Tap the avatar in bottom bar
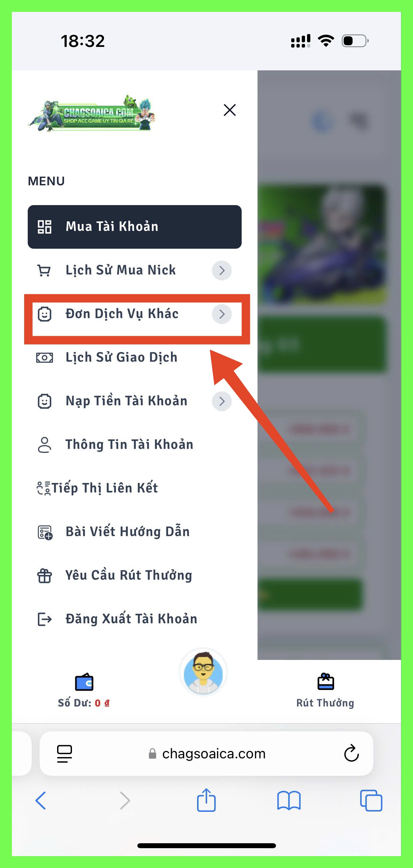Image resolution: width=413 pixels, height=868 pixels. 203,672
